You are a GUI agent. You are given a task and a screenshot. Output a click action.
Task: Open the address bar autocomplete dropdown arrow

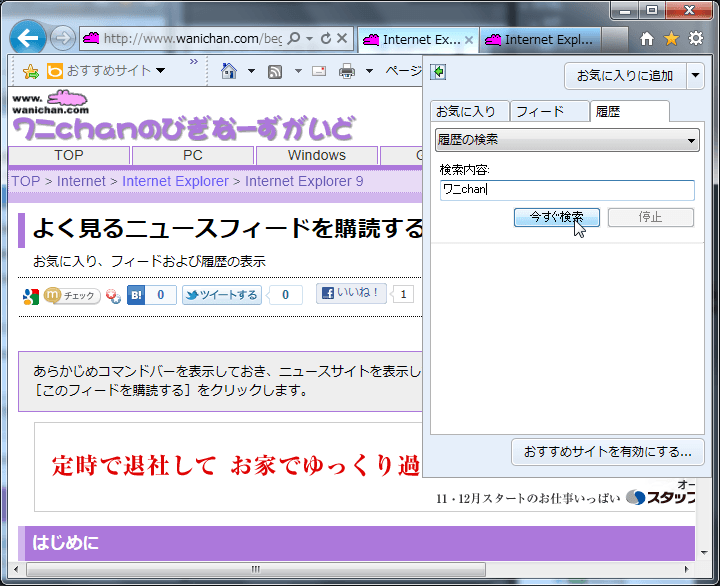click(309, 39)
